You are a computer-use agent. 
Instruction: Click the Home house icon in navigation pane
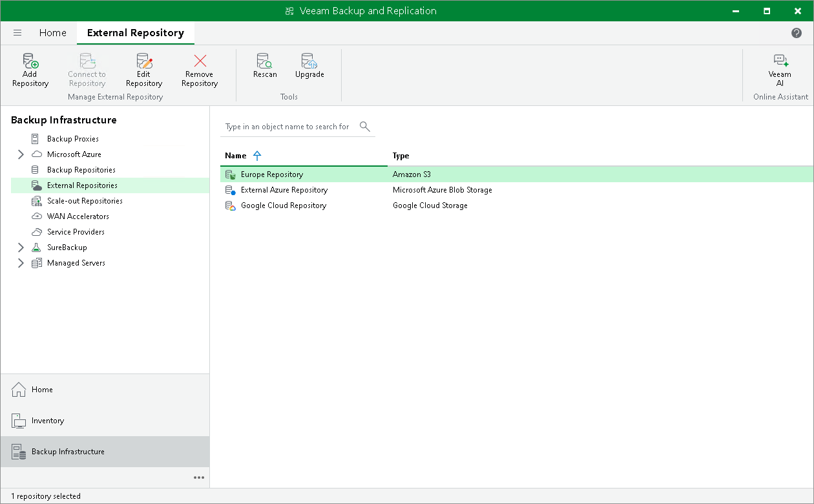point(19,390)
